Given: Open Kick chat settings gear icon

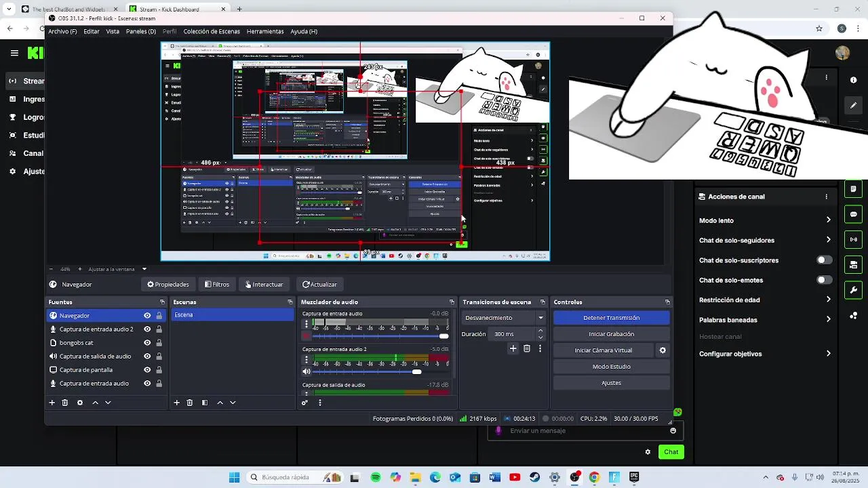Looking at the screenshot, I should tap(648, 452).
